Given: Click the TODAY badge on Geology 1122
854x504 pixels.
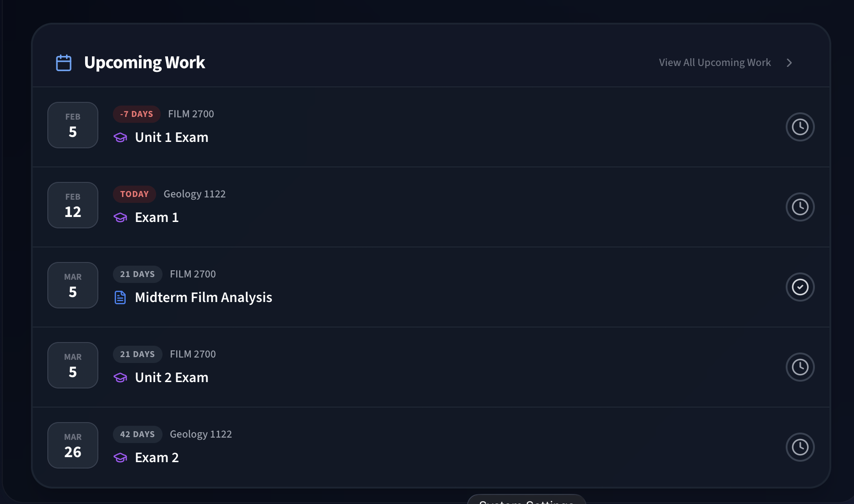Looking at the screenshot, I should (x=134, y=194).
